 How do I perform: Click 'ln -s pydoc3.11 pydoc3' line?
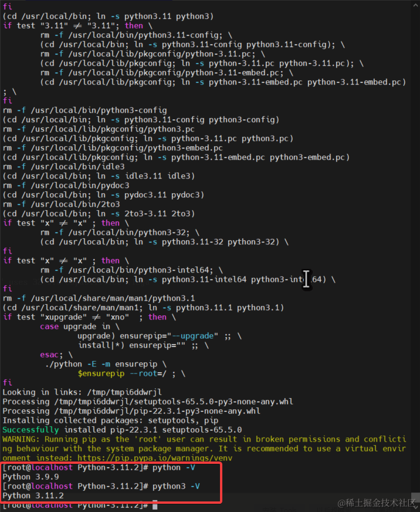point(103,195)
